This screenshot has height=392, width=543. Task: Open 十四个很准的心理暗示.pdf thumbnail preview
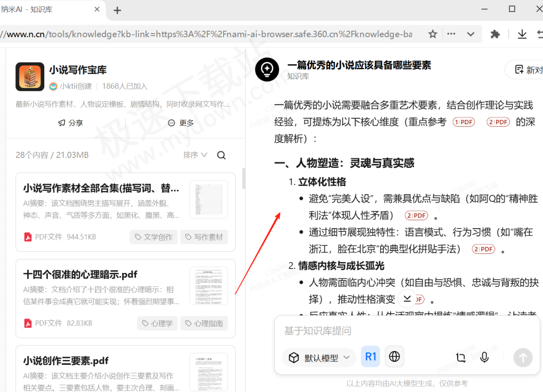click(208, 285)
